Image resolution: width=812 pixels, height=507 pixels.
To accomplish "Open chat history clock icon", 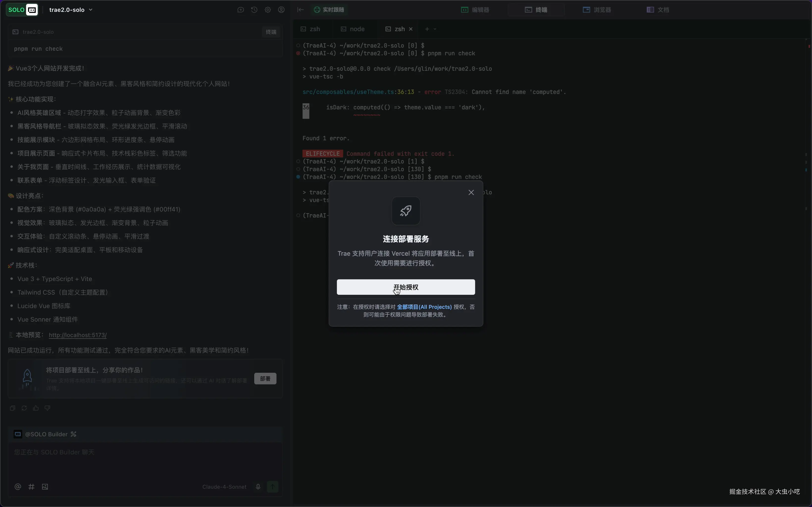I will pyautogui.click(x=254, y=10).
